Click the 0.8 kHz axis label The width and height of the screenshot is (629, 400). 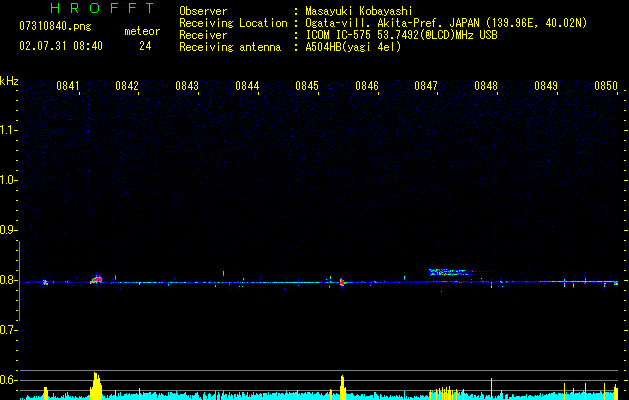point(8,280)
